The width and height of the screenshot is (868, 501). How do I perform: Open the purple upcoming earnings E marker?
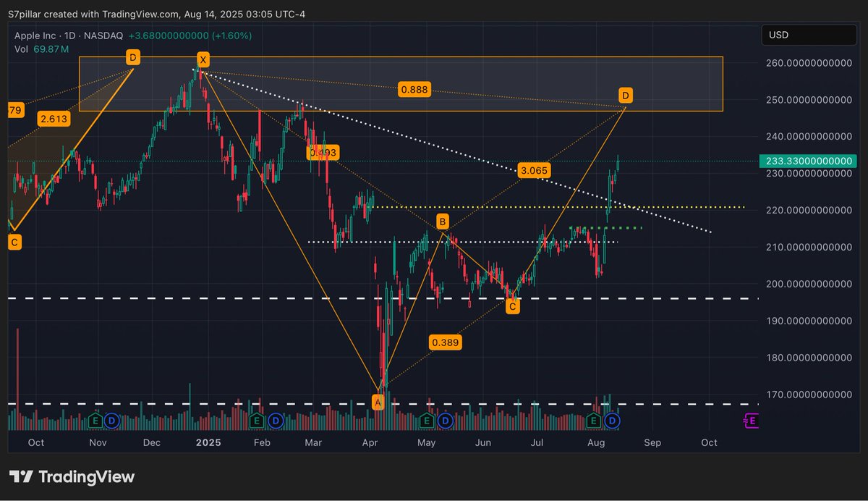(751, 420)
